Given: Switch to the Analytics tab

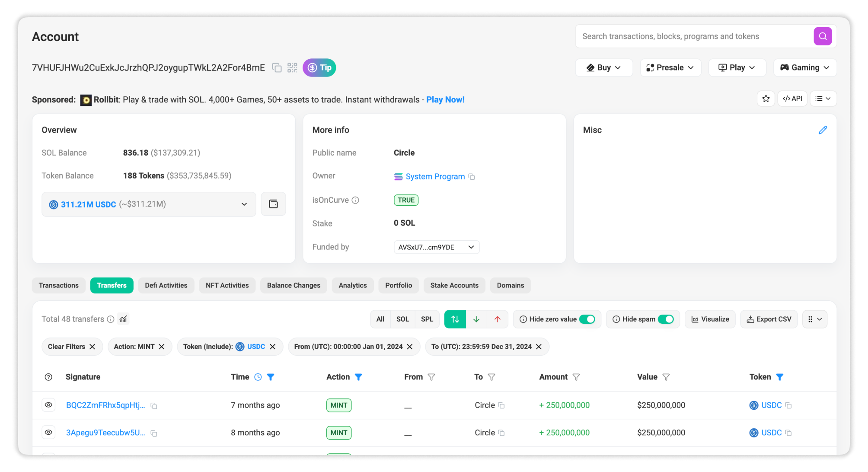Looking at the screenshot, I should click(x=352, y=285).
